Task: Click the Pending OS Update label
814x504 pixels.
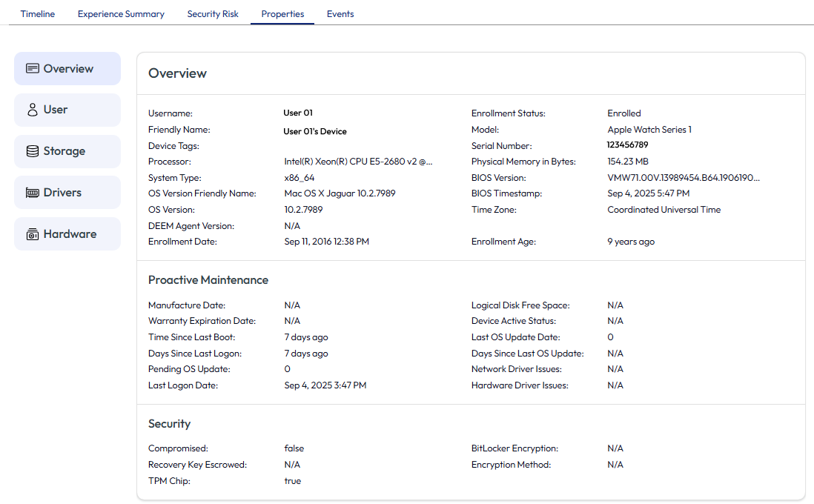Action: (x=189, y=369)
